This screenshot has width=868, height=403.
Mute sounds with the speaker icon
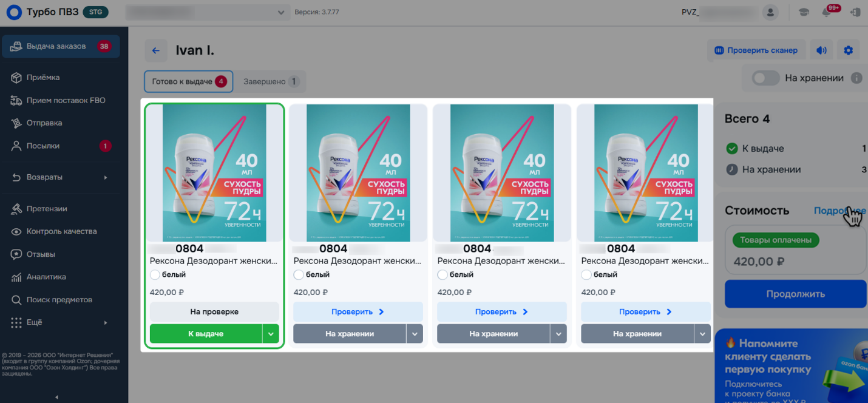pos(821,50)
